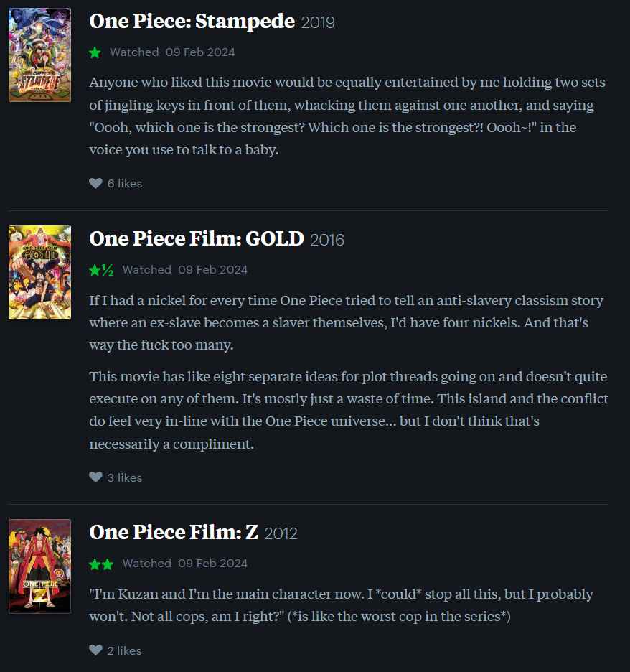Select the 2012 release year link
This screenshot has height=672, width=630.
(281, 534)
